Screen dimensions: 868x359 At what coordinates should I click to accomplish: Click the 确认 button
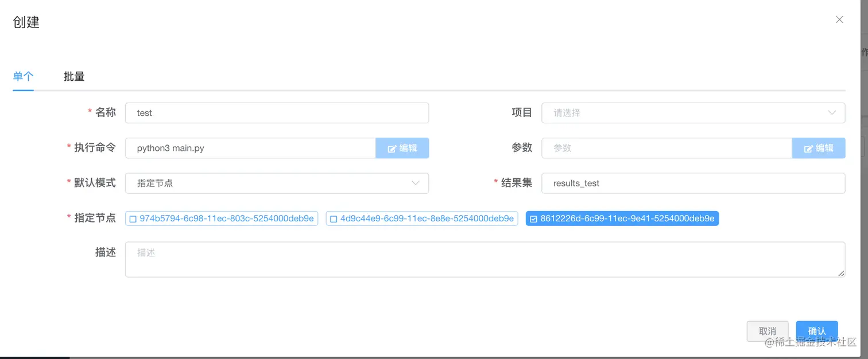pos(817,331)
